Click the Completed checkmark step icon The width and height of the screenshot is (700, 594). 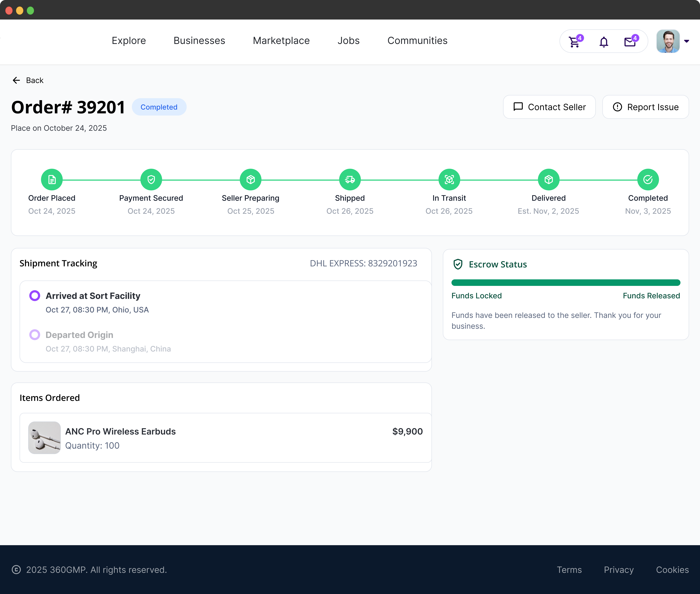(648, 180)
